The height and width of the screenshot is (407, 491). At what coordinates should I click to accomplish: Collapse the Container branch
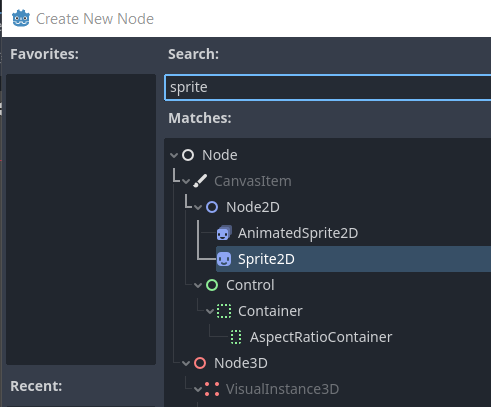click(210, 311)
